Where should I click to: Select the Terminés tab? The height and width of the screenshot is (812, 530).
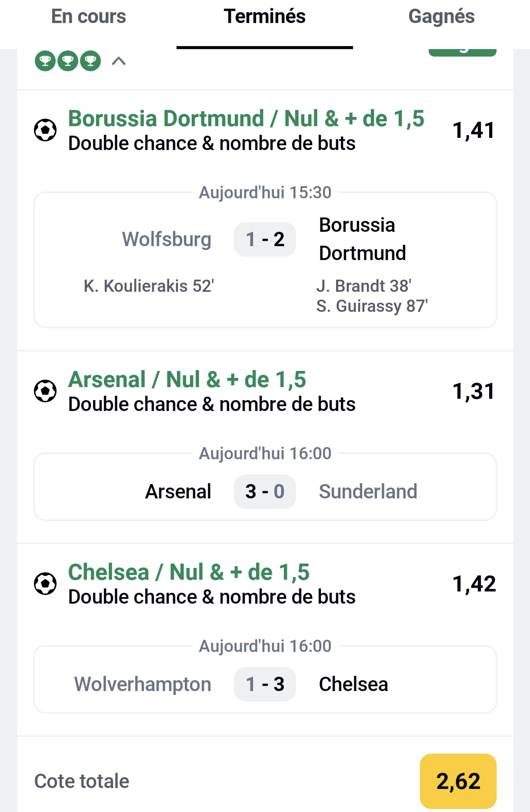click(264, 17)
